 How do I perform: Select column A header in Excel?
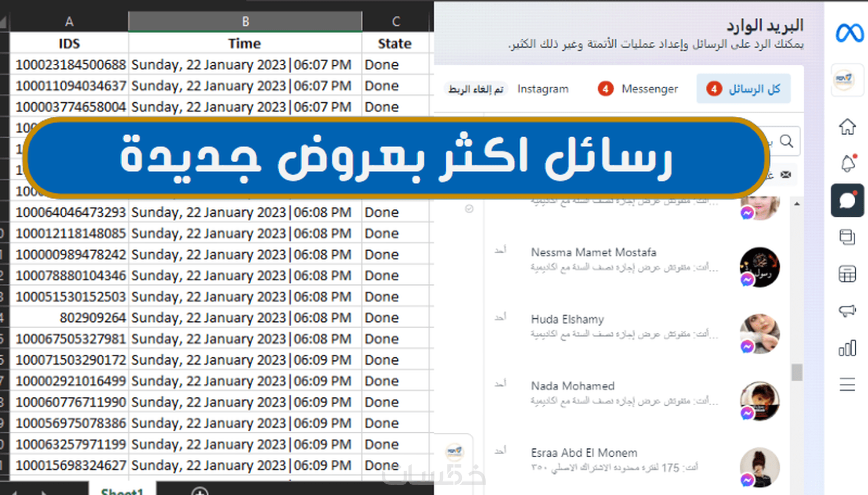coord(69,21)
